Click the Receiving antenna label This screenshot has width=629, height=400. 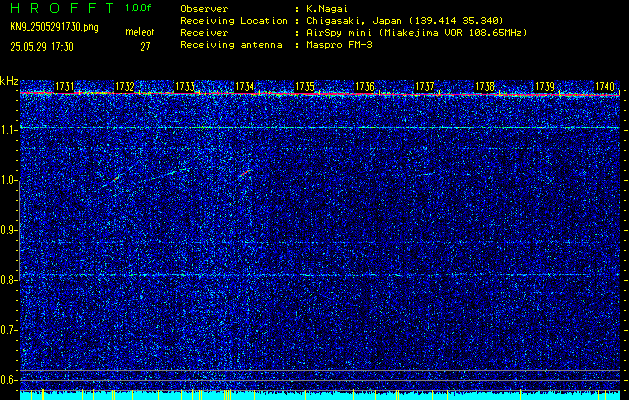point(231,45)
